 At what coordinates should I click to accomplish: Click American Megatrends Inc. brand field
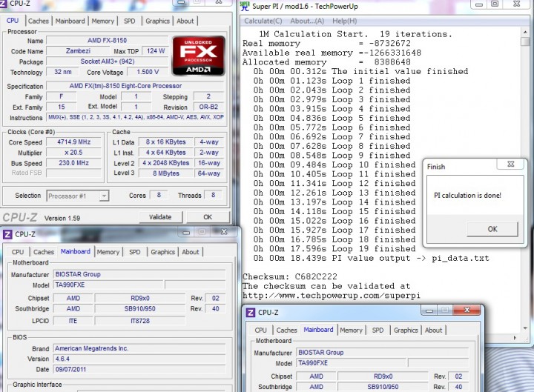pyautogui.click(x=139, y=348)
